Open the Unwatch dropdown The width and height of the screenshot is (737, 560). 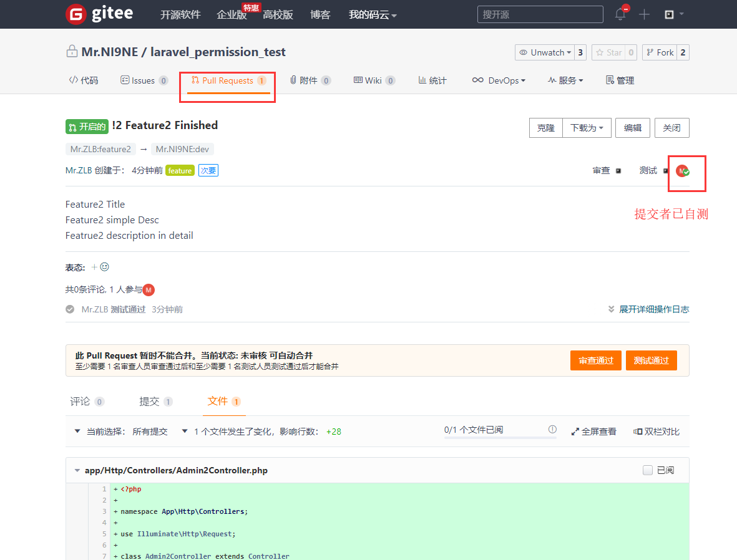544,52
